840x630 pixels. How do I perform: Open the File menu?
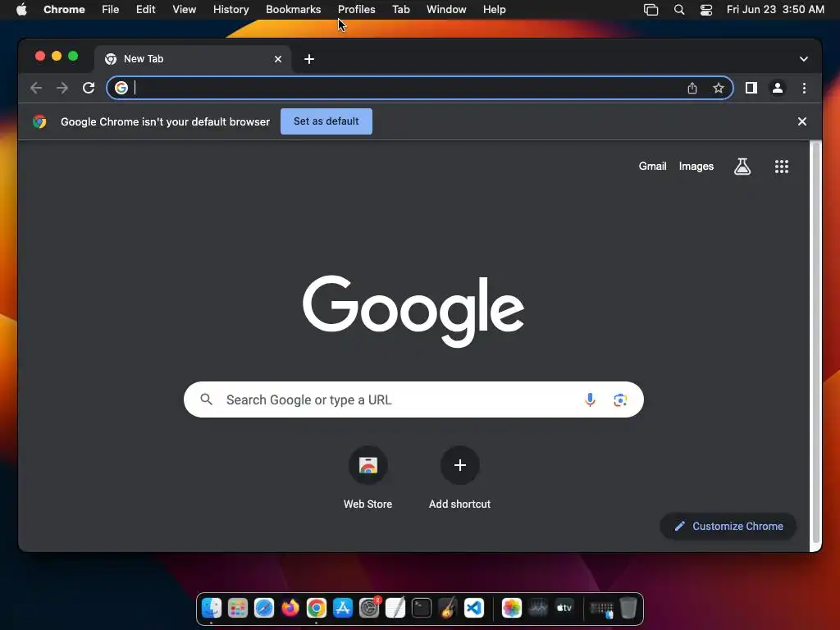point(111,9)
